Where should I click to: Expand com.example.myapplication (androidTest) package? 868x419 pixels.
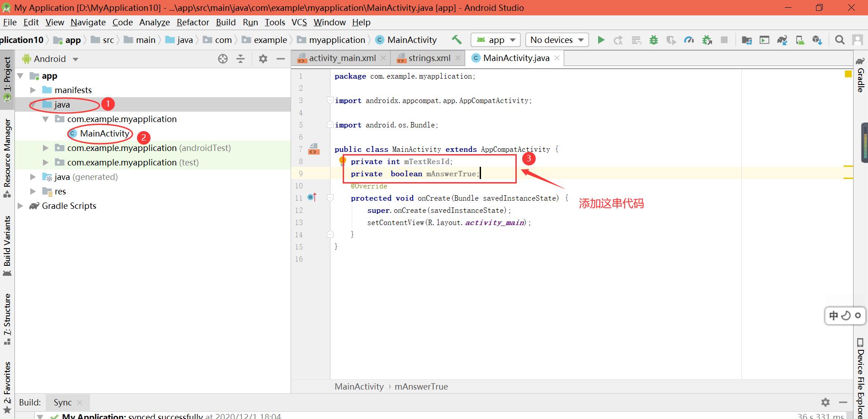point(46,148)
